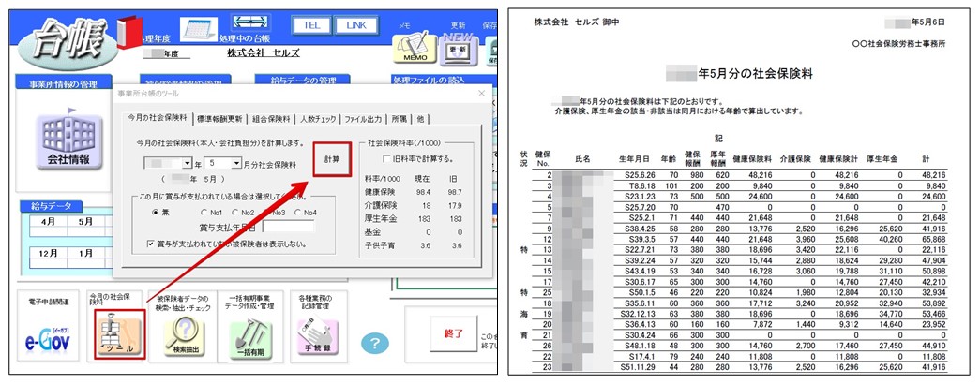This screenshot has width=980, height=384.
Task: Click the 子供子育 rate row label
Action: (x=380, y=246)
